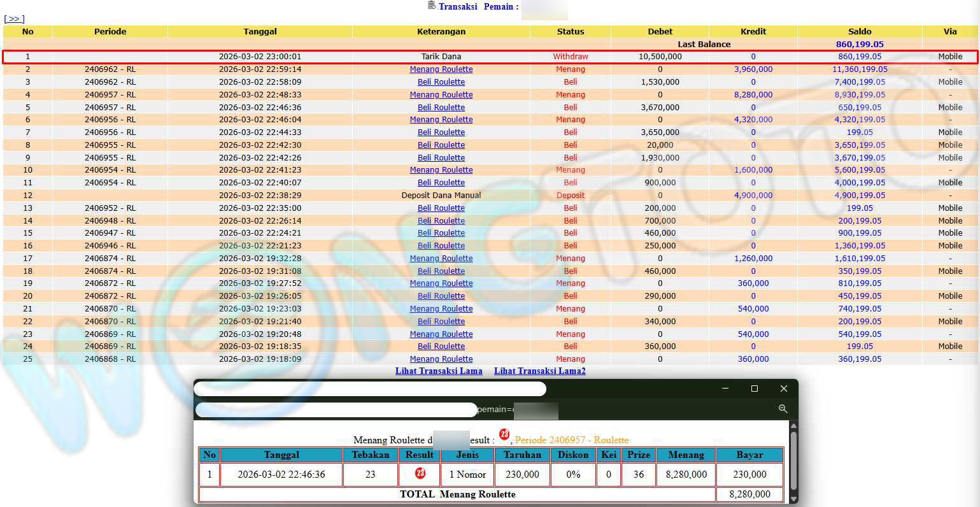The width and height of the screenshot is (980, 507).
Task: Open Beli Roulette link in row 3
Action: [x=441, y=82]
